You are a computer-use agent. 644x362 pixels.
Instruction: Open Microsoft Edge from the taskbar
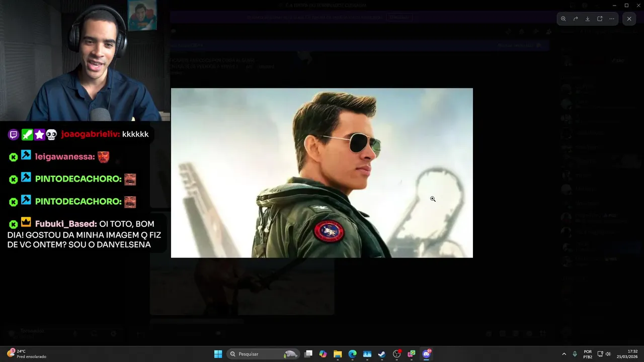(x=352, y=354)
